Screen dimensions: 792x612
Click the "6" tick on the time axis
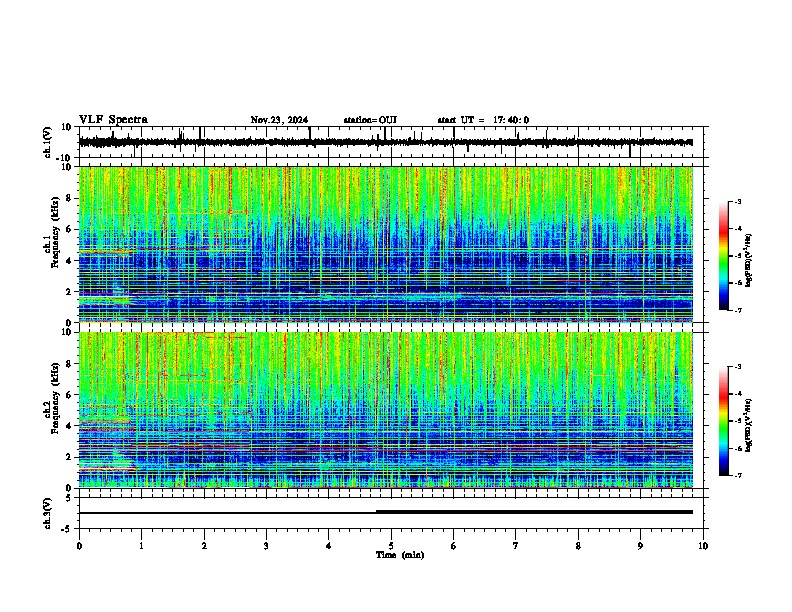[454, 546]
